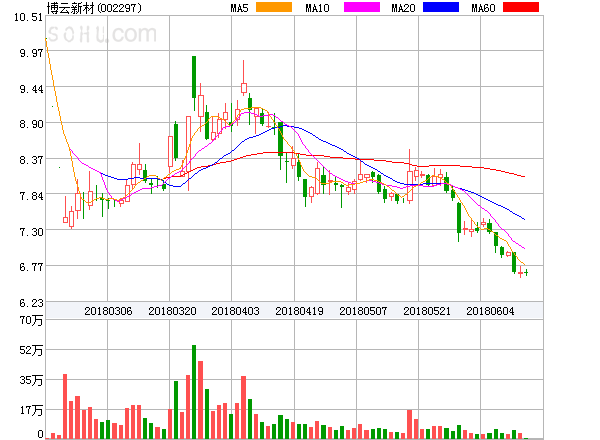Image resolution: width=600 pixels, height=440 pixels.
Task: Click the orange MA5 legend swatch
Action: (274, 7)
